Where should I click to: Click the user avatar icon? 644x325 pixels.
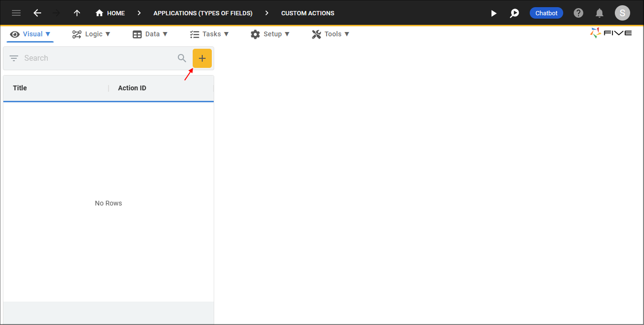point(622,13)
